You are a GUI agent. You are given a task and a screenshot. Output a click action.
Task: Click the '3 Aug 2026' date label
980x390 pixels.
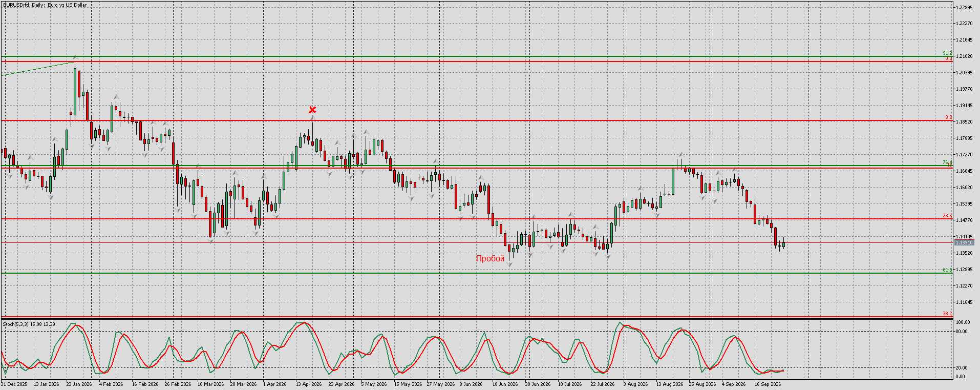click(635, 384)
